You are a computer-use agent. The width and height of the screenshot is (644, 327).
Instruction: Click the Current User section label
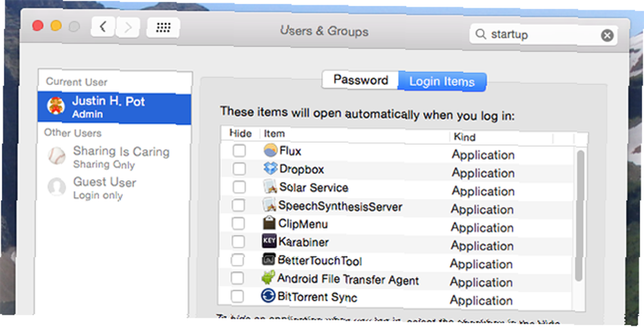click(77, 82)
